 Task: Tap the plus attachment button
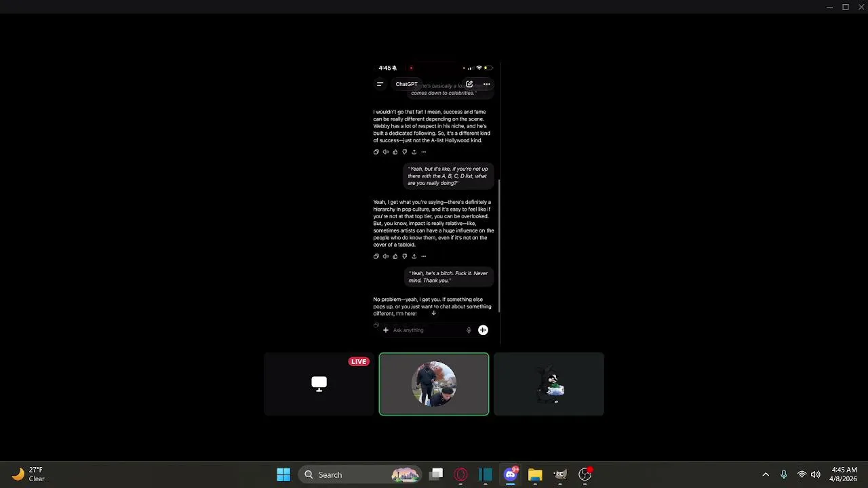(x=386, y=330)
